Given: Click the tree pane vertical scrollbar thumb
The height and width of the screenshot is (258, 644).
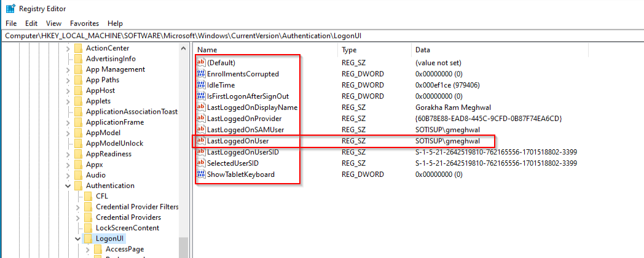Looking at the screenshot, I should pos(184,248).
